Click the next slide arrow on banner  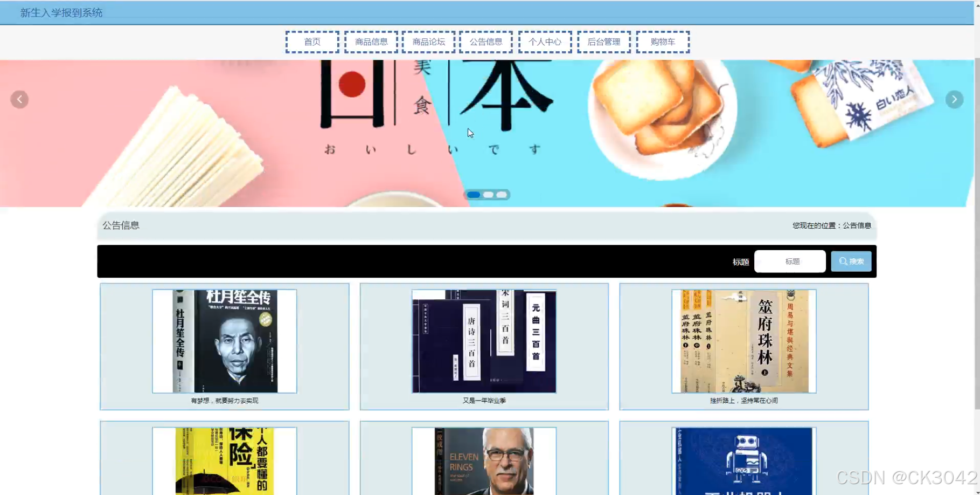pos(954,99)
